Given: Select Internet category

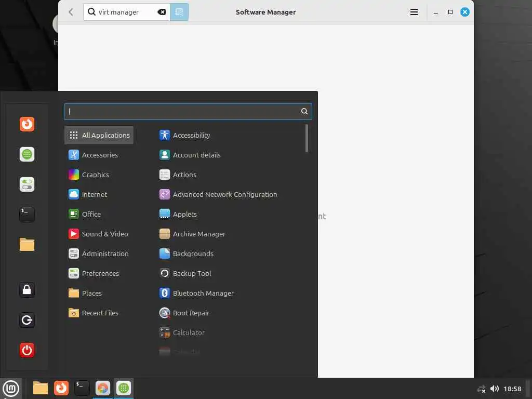Looking at the screenshot, I should tap(99, 194).
